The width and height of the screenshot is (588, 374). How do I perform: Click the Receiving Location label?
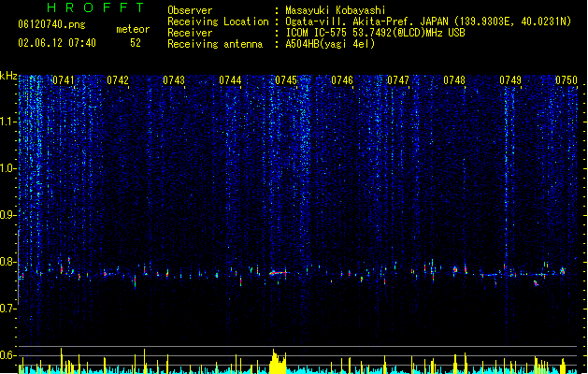click(x=218, y=22)
